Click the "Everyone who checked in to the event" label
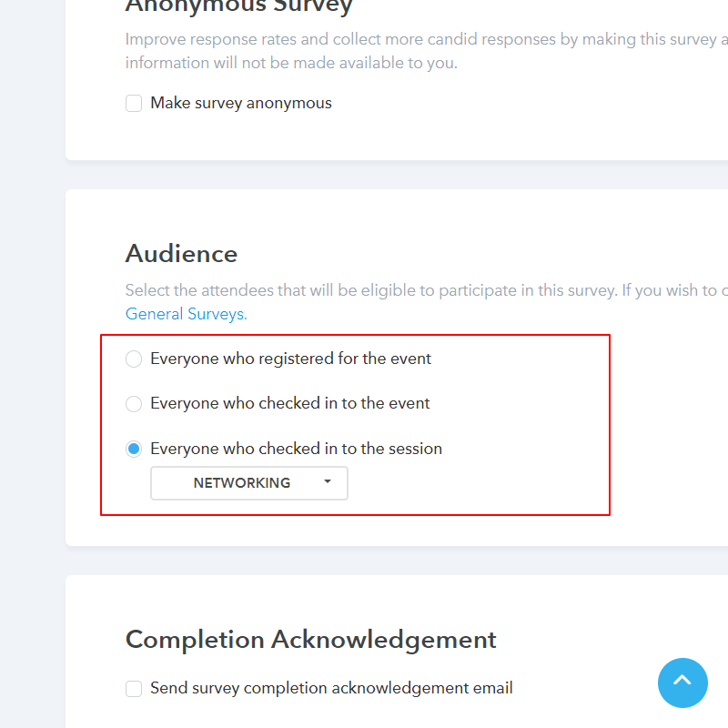Screen dimensions: 728x728 pyautogui.click(x=290, y=404)
